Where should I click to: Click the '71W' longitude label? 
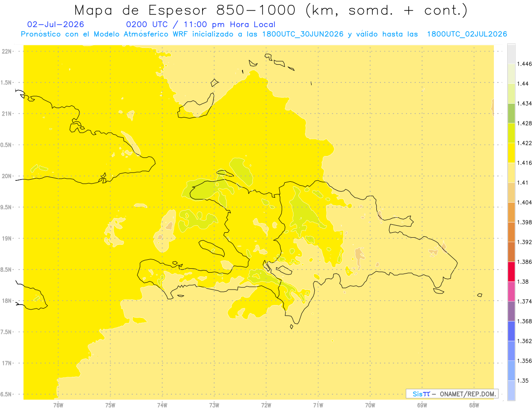[x=318, y=405]
